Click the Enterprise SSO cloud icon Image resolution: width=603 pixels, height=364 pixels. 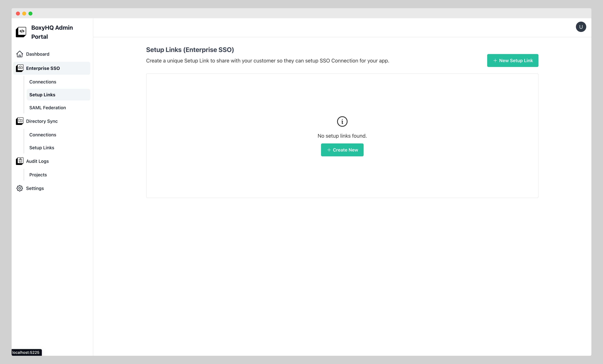[20, 68]
